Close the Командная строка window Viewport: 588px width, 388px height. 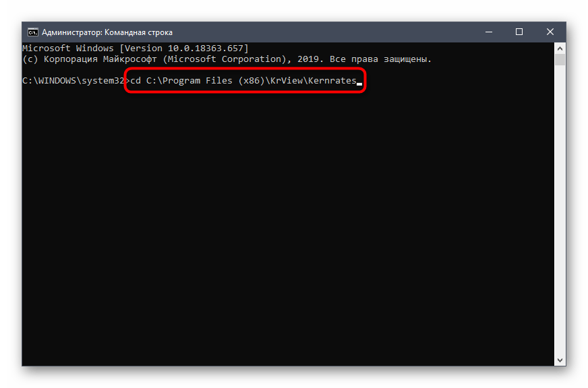point(550,32)
